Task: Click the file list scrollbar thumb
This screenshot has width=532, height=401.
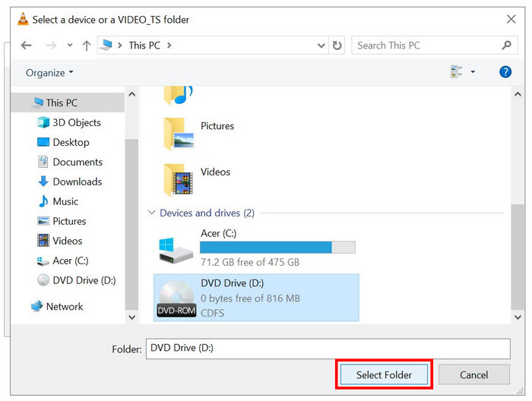Action: click(x=518, y=257)
